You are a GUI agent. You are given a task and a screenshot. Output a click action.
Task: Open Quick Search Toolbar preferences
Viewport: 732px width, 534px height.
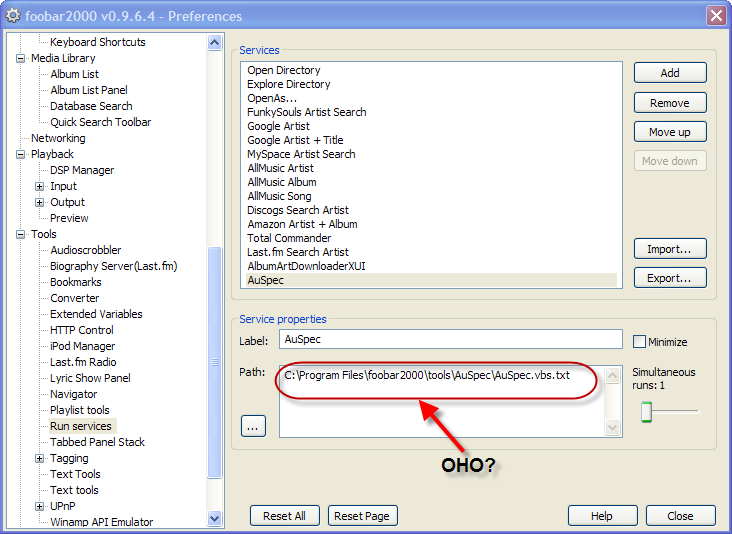tap(100, 122)
